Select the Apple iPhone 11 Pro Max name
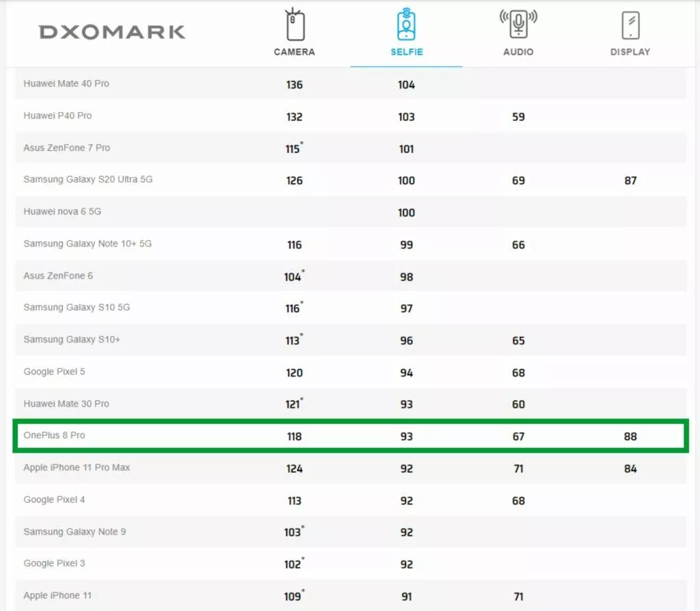 (77, 467)
